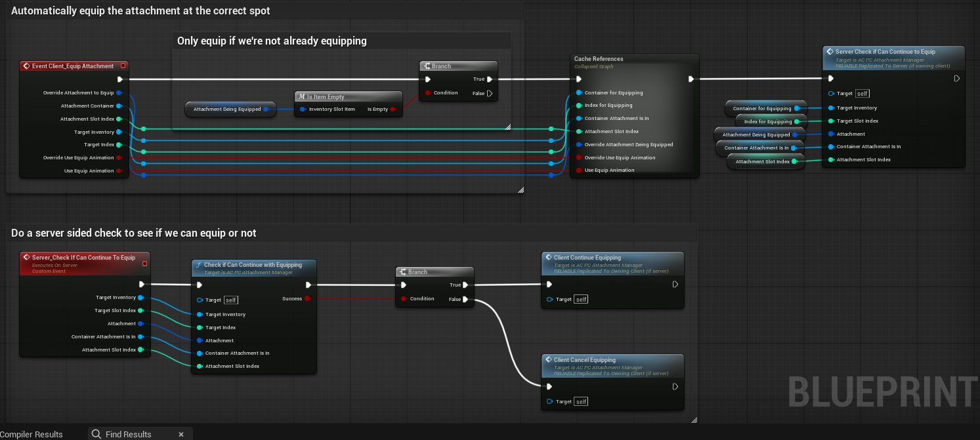Click resize handle of 'Only equip' comment box
The height and width of the screenshot is (440, 980).
coord(507,127)
